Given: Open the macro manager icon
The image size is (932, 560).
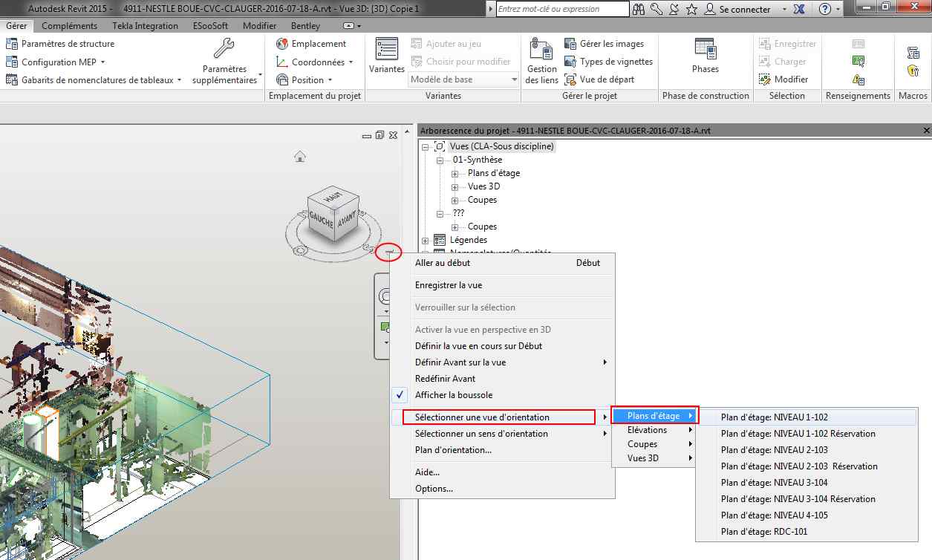Looking at the screenshot, I should 913,53.
